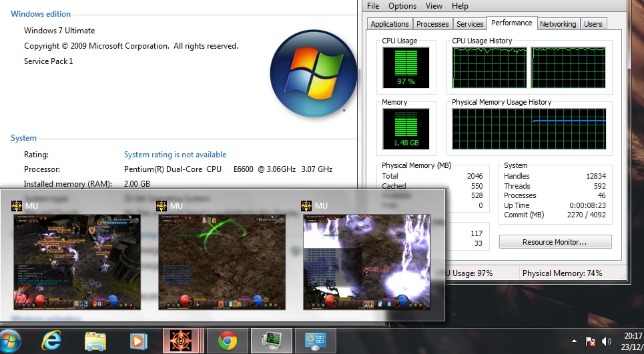Switch to the Applications tab
The height and width of the screenshot is (354, 644).
tap(389, 24)
